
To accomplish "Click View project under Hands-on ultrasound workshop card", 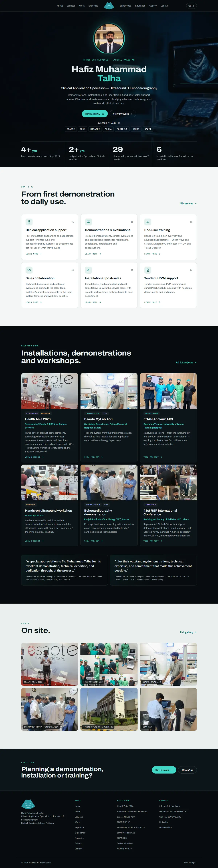I will (34, 541).
